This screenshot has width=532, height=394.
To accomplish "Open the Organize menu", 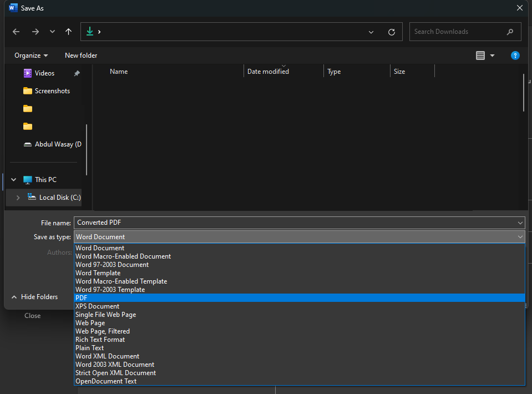I will [x=31, y=55].
